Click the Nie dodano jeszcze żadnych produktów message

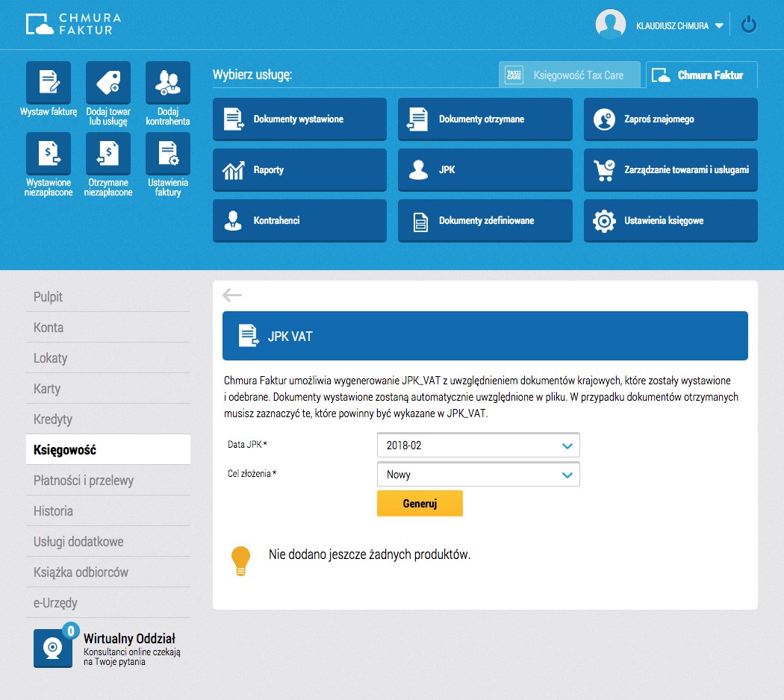(370, 554)
